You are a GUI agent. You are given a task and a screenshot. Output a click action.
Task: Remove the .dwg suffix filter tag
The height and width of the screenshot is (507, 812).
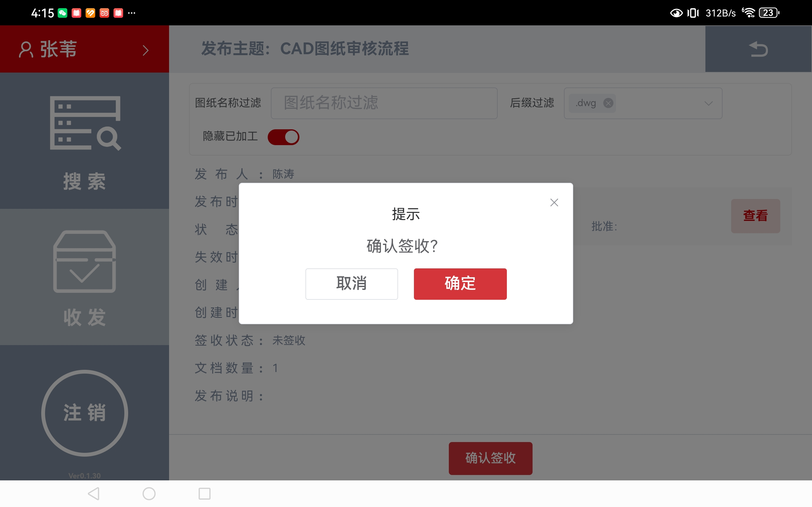click(608, 103)
